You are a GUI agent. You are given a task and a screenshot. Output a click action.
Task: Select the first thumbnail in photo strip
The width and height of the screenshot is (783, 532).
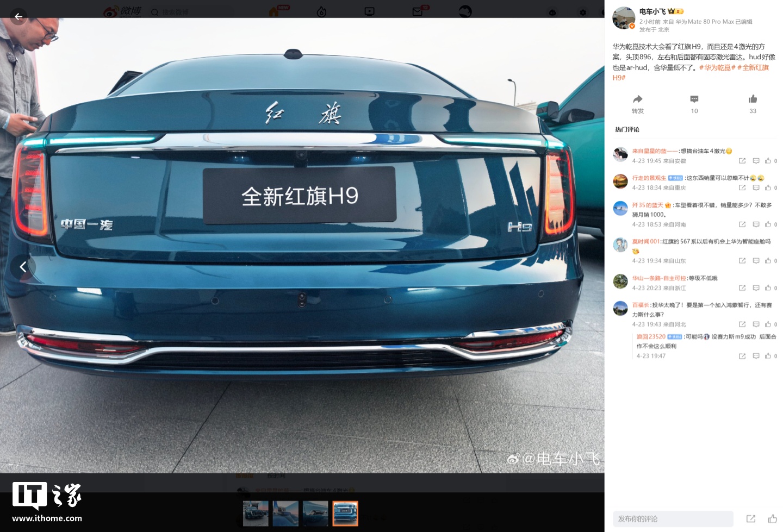(256, 514)
